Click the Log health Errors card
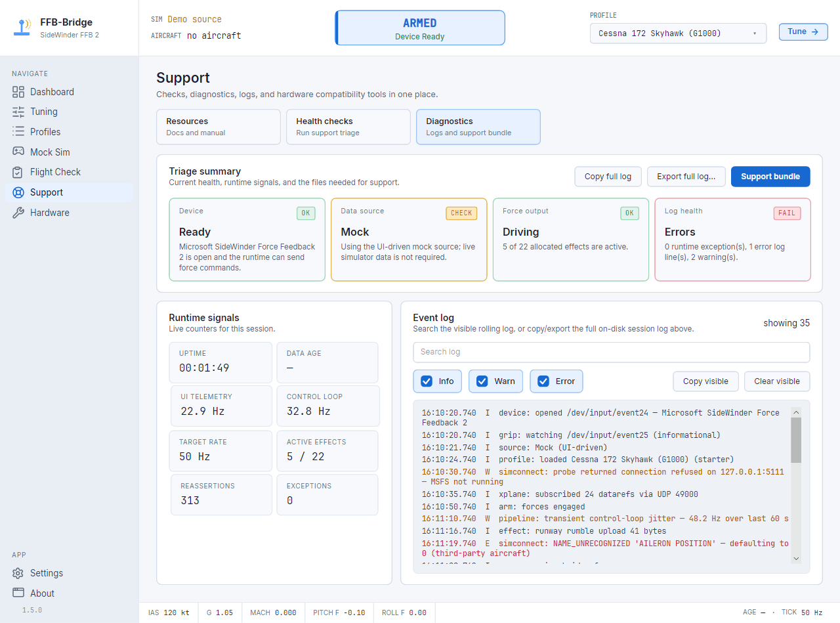Viewport: 840px width, 623px height. (x=733, y=240)
